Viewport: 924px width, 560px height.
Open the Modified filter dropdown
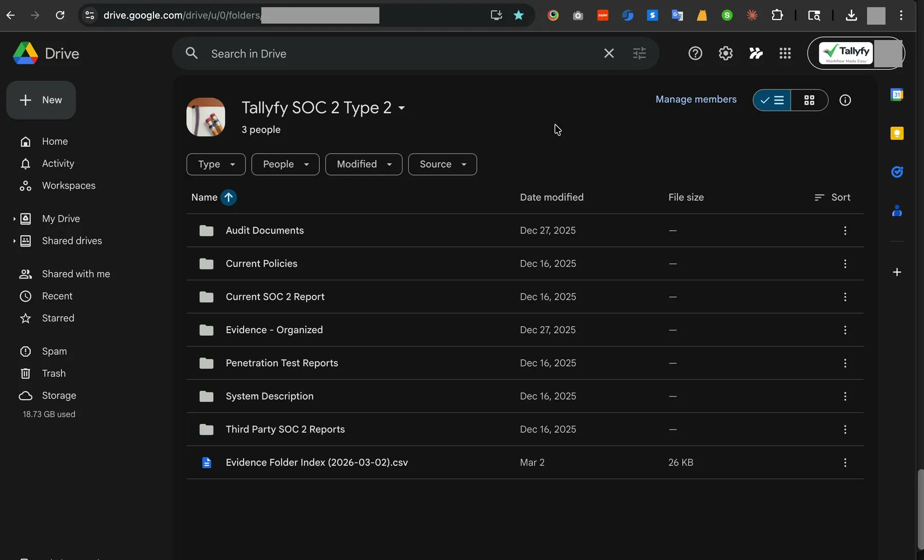pyautogui.click(x=364, y=164)
